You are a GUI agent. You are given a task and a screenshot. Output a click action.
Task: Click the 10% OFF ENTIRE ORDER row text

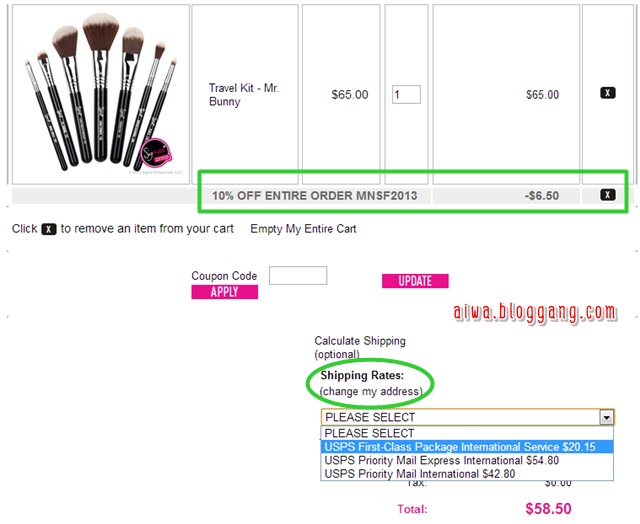314,195
